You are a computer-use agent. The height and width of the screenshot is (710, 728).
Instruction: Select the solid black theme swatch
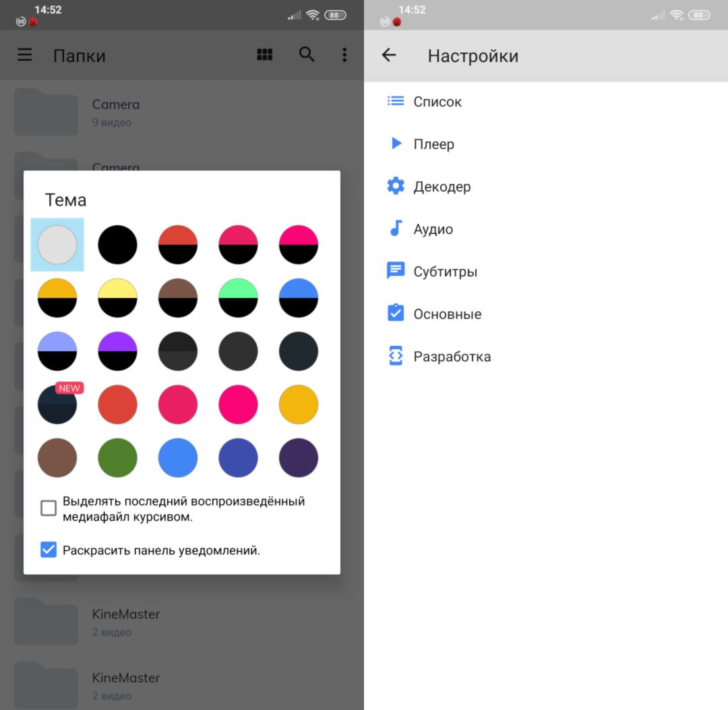(x=117, y=245)
